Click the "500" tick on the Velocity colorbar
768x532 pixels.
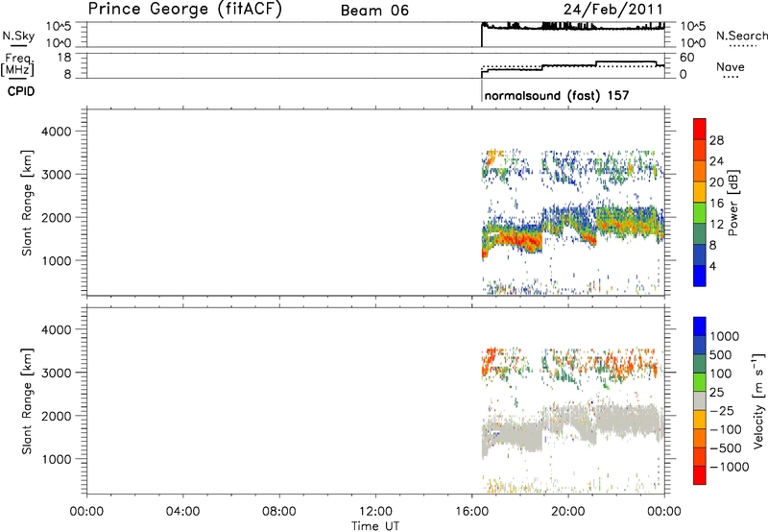(x=720, y=355)
